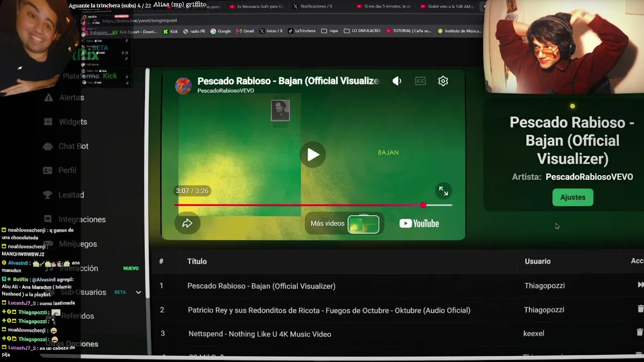Click the Usuario column header
Viewport: 644px width, 362px height.
pyautogui.click(x=537, y=261)
